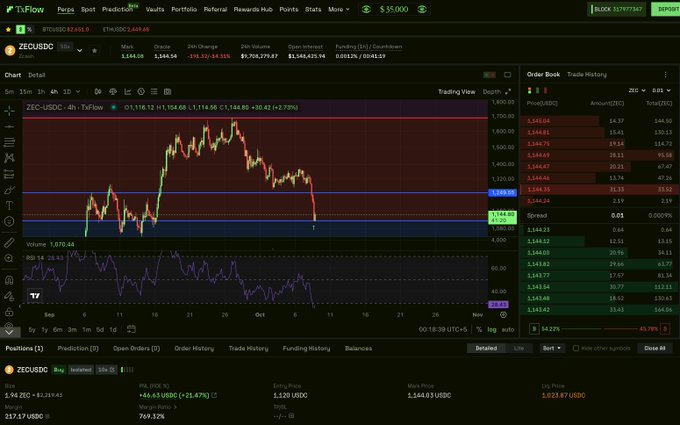The width and height of the screenshot is (680, 425).
Task: Open the Fibonacci lines tool
Action: tap(9, 142)
